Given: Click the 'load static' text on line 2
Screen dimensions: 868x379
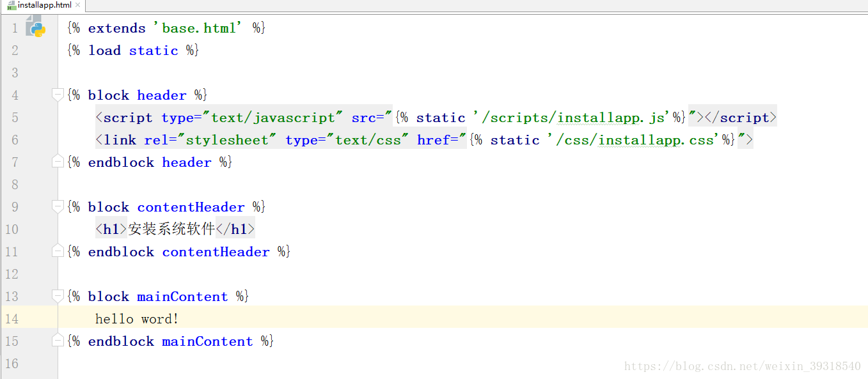Looking at the screenshot, I should (x=133, y=50).
